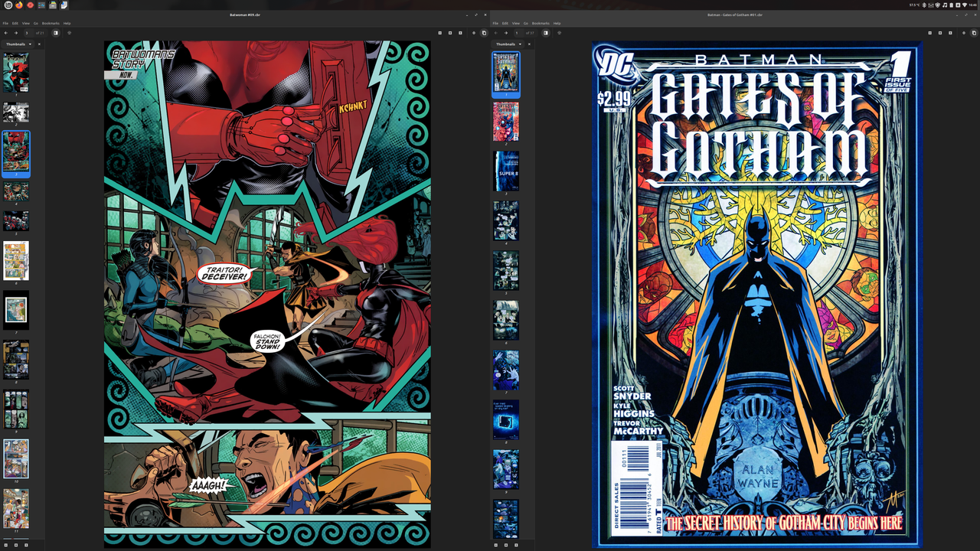This screenshot has width=980, height=551.
Task: Open Thumbnails dropdown in Batwoman side pane
Action: click(x=17, y=44)
